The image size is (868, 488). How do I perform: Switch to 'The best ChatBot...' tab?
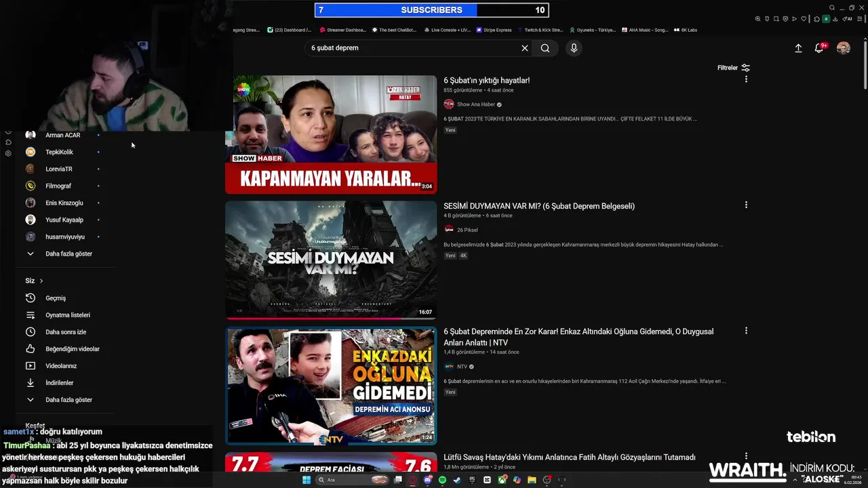tap(394, 30)
